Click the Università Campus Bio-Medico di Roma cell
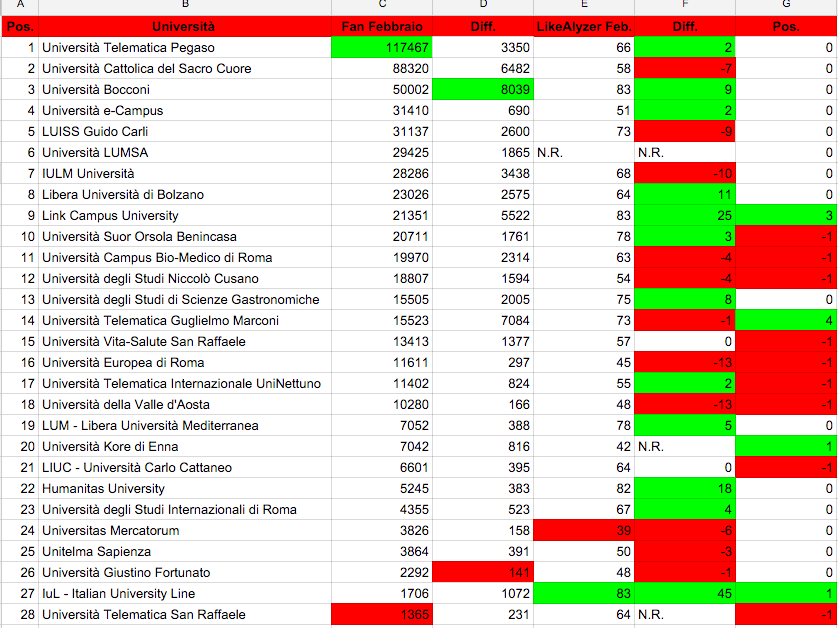Screen dimensions: 838x628 click(185, 257)
